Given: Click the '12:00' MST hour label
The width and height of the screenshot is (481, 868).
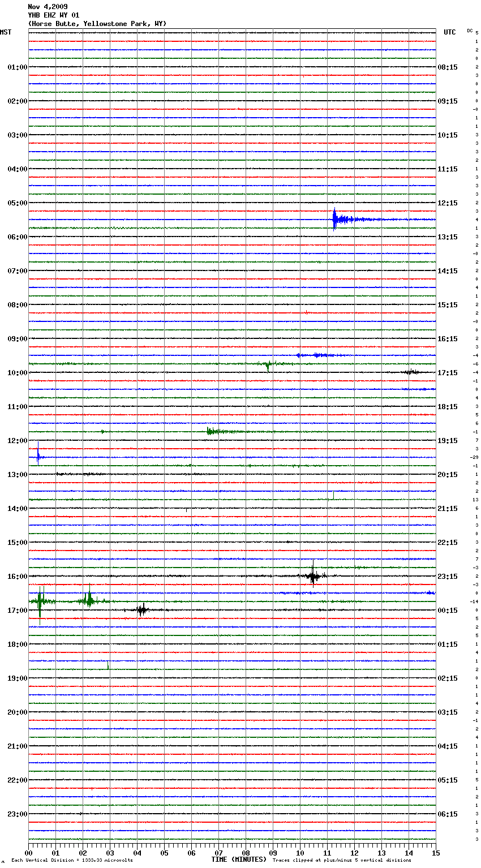Looking at the screenshot, I should [x=17, y=441].
